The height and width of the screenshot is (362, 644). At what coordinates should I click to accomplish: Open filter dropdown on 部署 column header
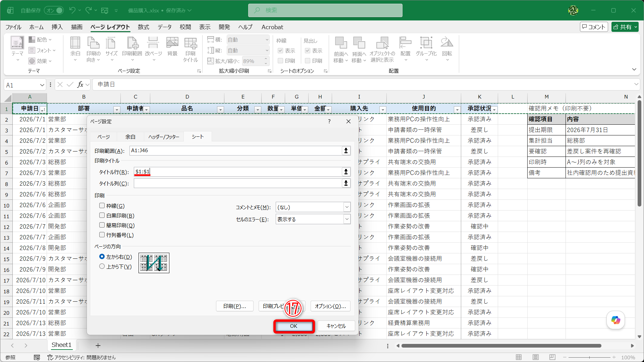click(x=117, y=110)
